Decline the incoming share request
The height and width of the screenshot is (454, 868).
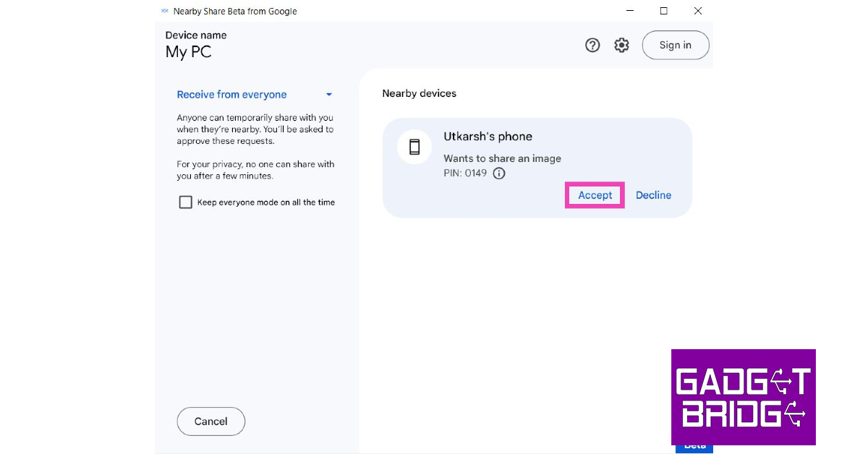point(653,195)
